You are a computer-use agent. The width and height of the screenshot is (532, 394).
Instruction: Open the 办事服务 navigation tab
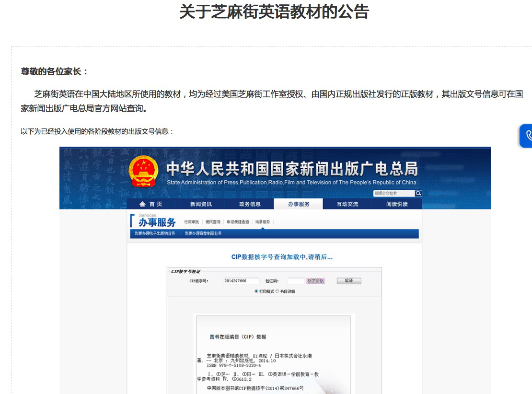(299, 204)
